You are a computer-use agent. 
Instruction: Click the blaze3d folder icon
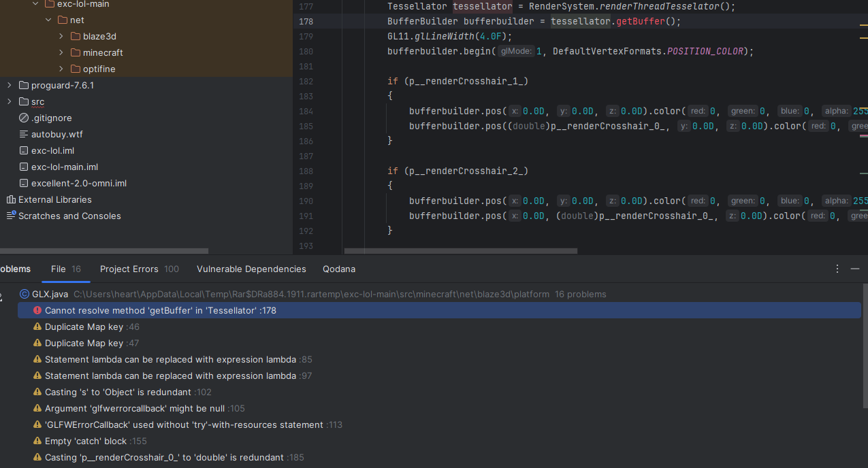pos(75,36)
